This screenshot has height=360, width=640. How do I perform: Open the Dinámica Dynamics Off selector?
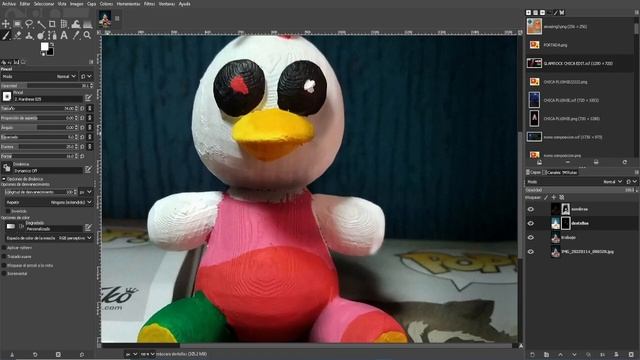click(7, 168)
